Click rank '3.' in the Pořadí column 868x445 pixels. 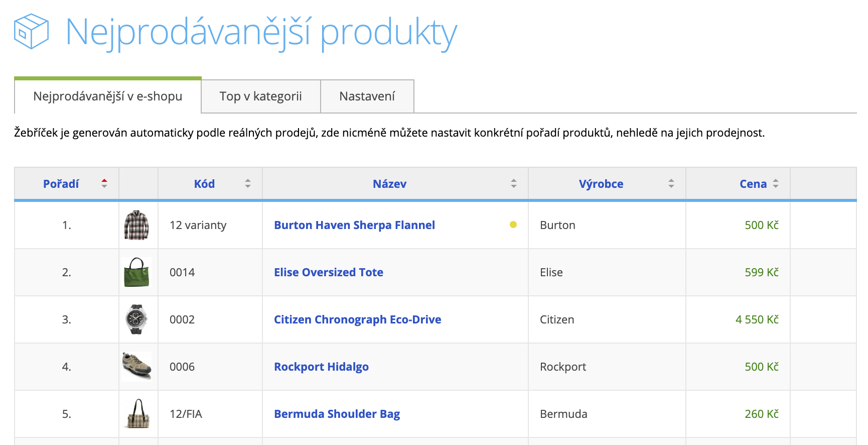(67, 319)
